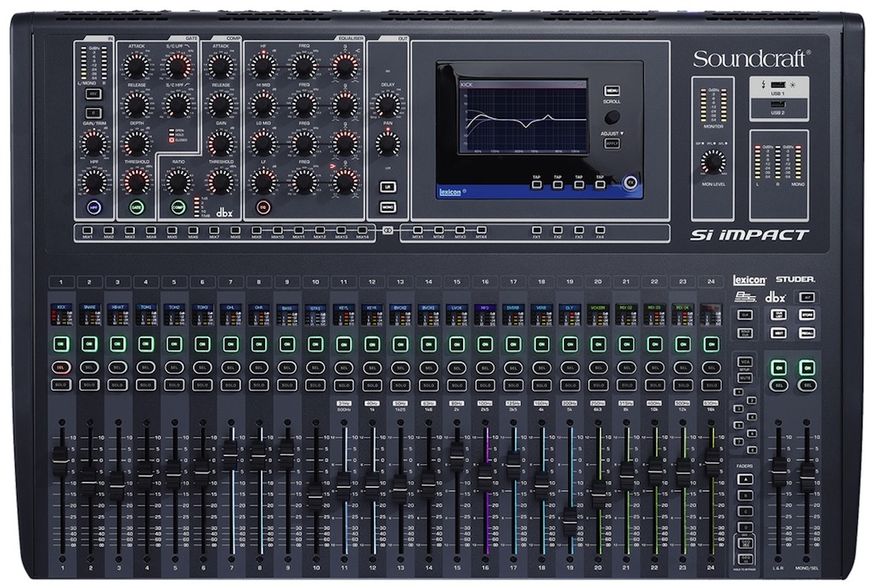Tap the NEXT cue button
The width and height of the screenshot is (870, 588).
pyautogui.click(x=778, y=333)
